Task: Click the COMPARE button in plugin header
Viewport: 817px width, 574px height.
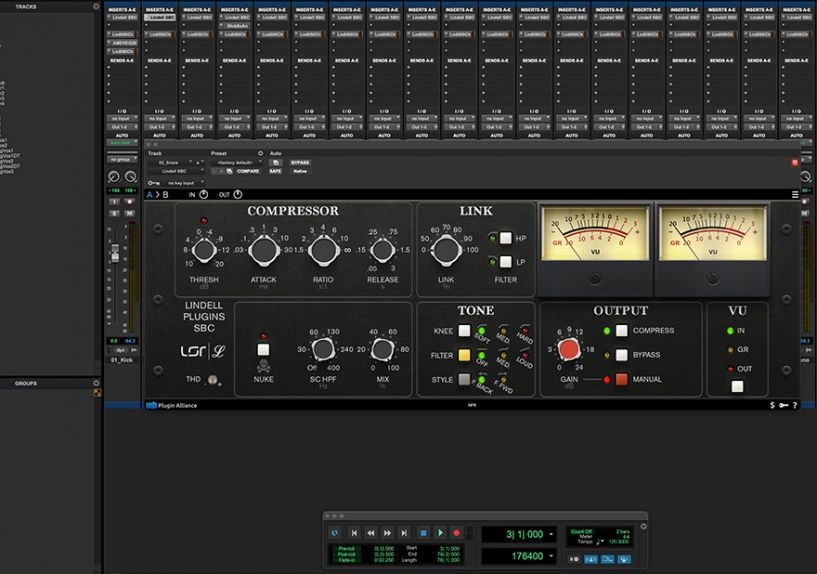Action: click(247, 171)
